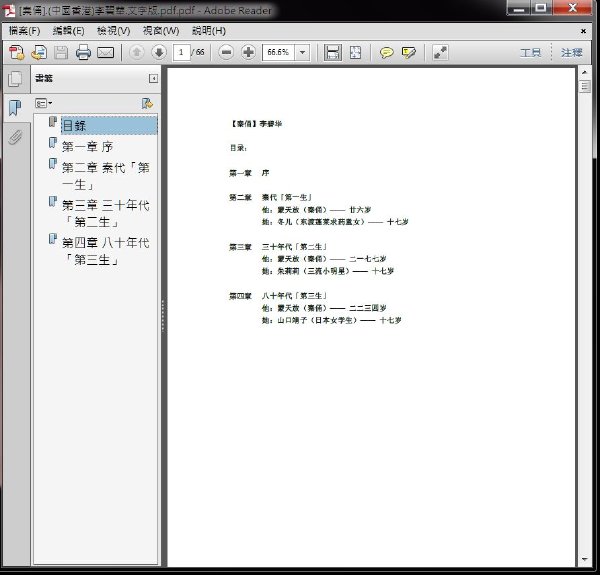
Task: Close the document with menu bar x
Action: click(583, 31)
